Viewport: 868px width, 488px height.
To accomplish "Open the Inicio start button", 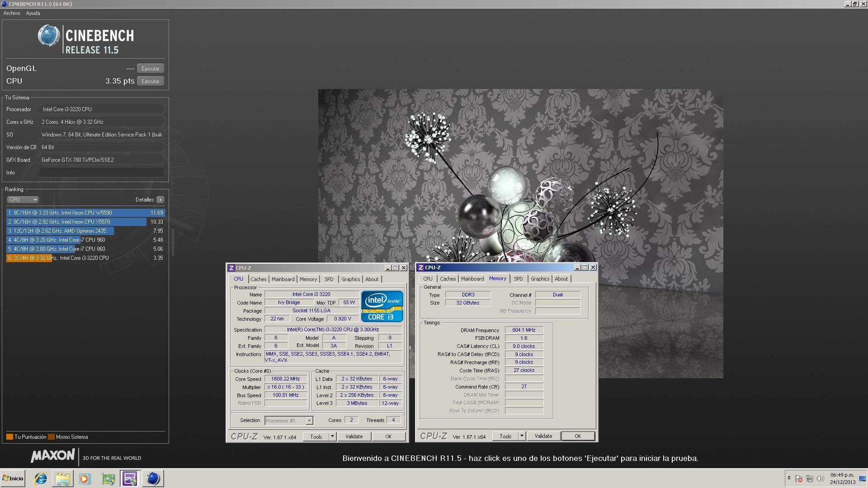I will (x=13, y=479).
